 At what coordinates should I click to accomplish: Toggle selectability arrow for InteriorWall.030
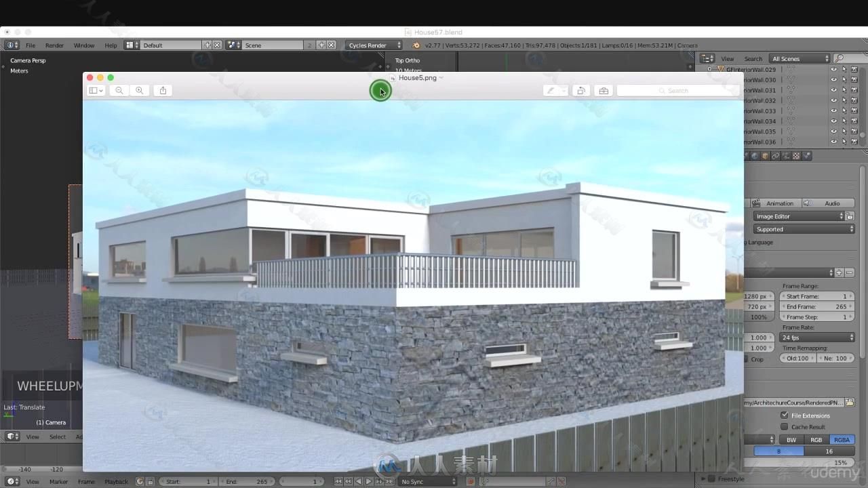click(844, 80)
